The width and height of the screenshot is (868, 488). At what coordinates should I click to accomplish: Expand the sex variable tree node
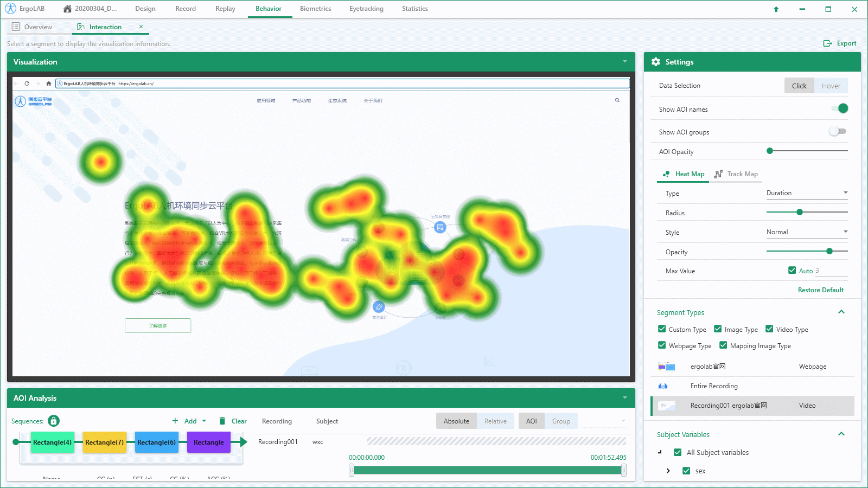[668, 471]
